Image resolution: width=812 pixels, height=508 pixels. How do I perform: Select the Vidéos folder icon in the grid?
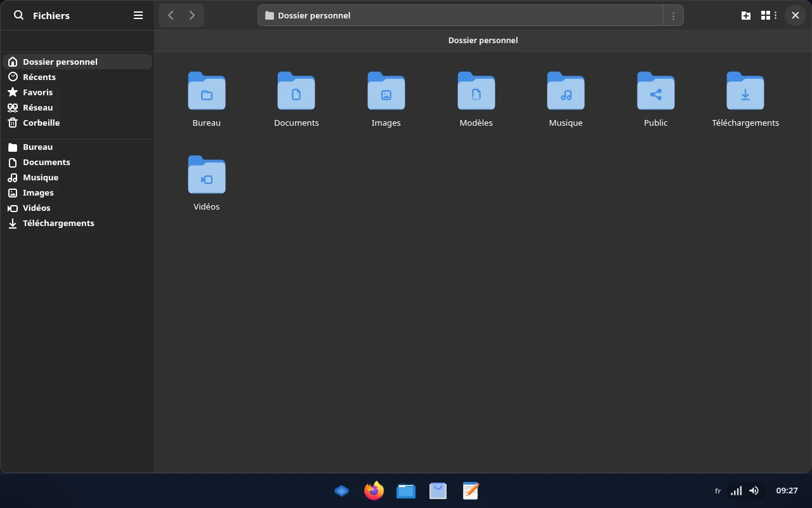207,175
